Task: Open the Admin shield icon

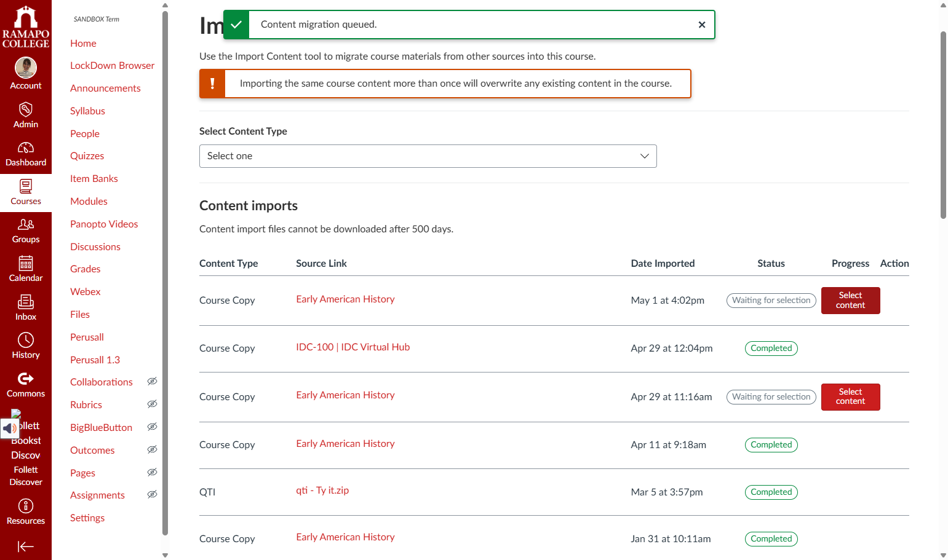Action: [x=26, y=116]
